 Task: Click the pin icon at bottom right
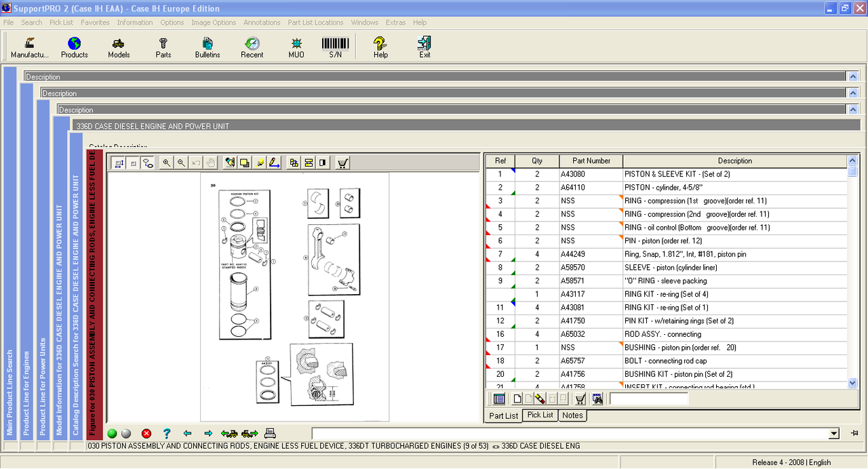(854, 434)
